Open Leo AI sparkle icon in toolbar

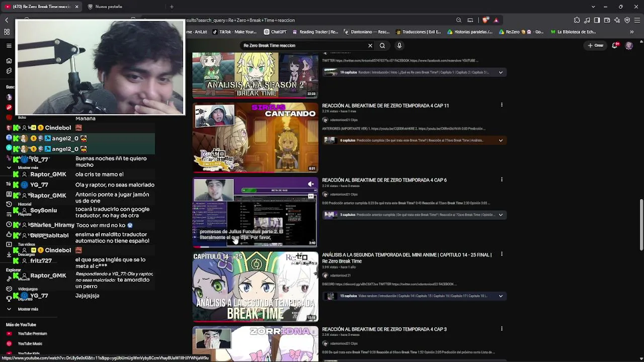617,20
